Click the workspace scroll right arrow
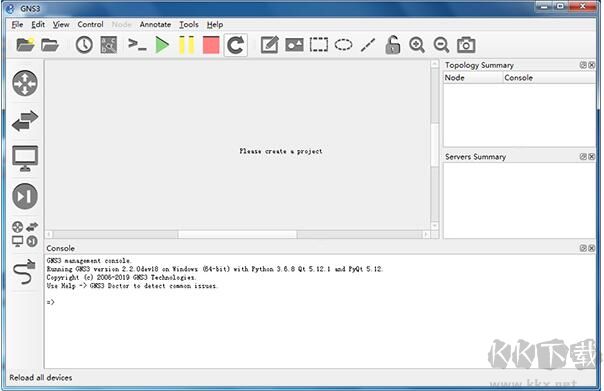 point(426,234)
